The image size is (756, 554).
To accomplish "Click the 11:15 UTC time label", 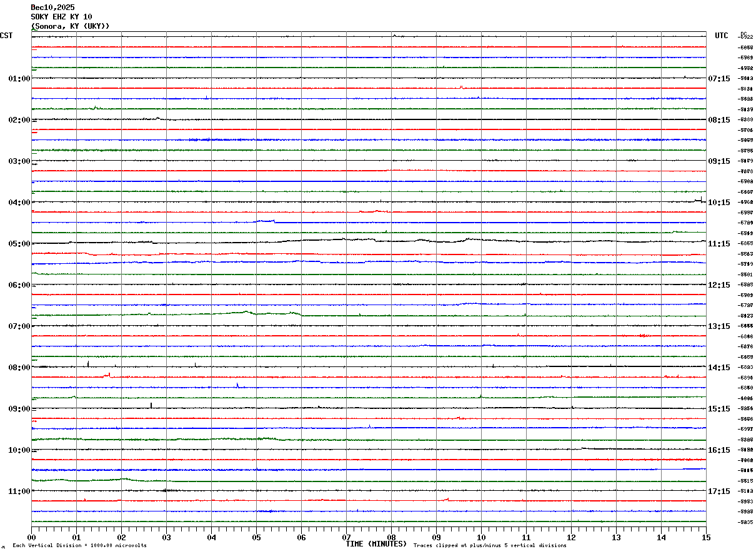I will [719, 244].
